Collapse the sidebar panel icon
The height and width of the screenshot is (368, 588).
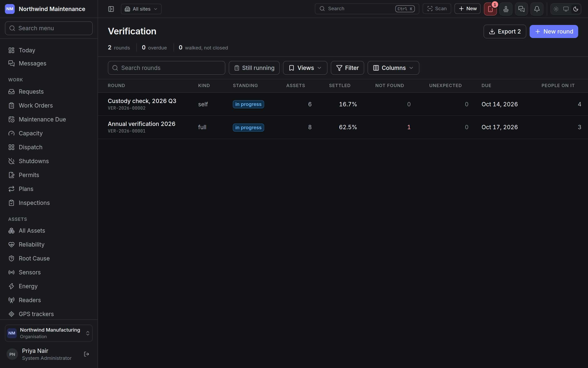[x=111, y=9]
